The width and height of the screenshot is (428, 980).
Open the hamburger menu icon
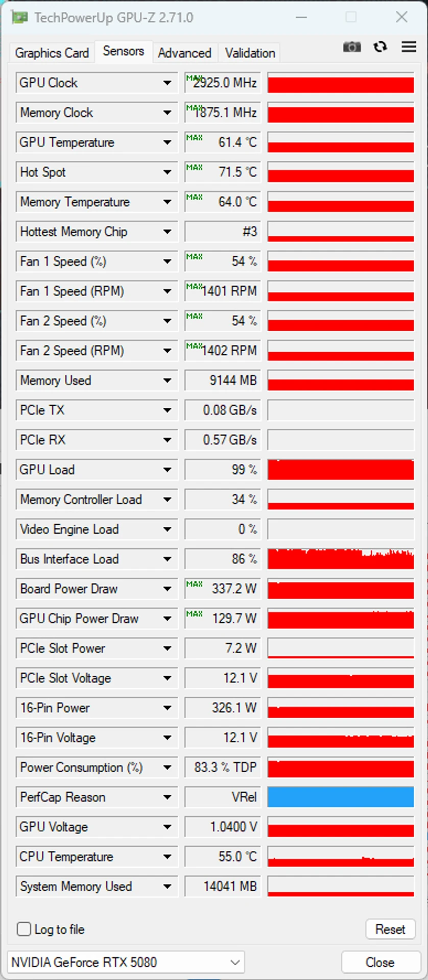pos(409,47)
